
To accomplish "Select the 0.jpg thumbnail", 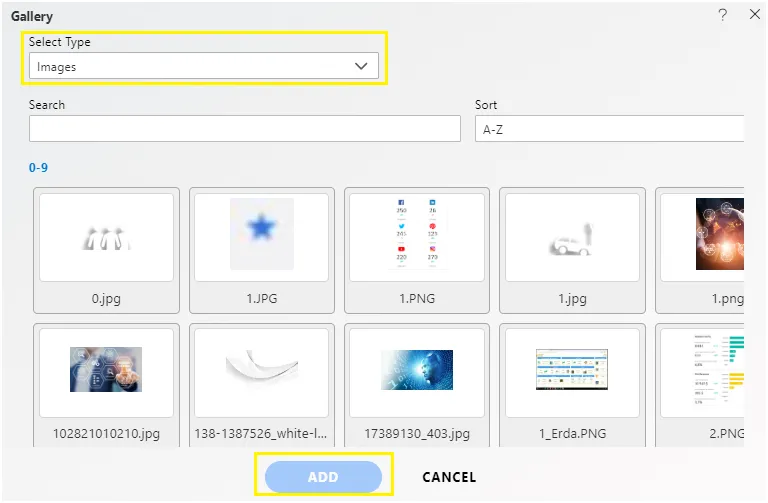I will 106,250.
